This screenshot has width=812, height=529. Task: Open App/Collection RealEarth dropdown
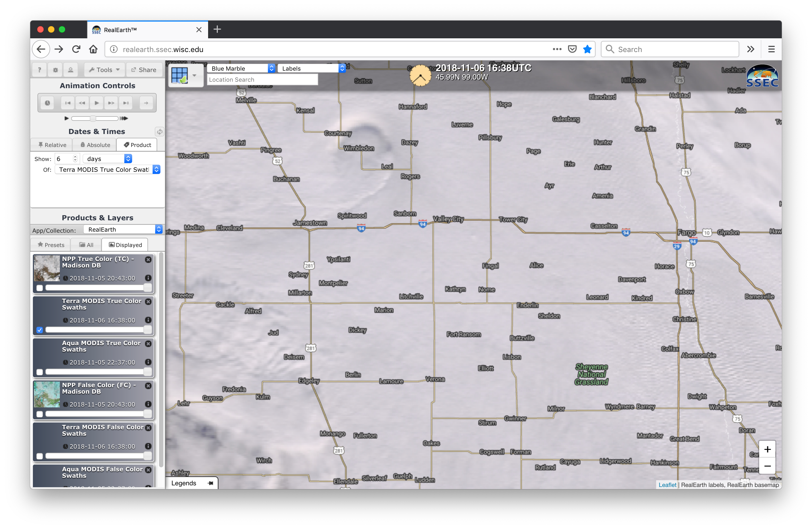pos(123,229)
